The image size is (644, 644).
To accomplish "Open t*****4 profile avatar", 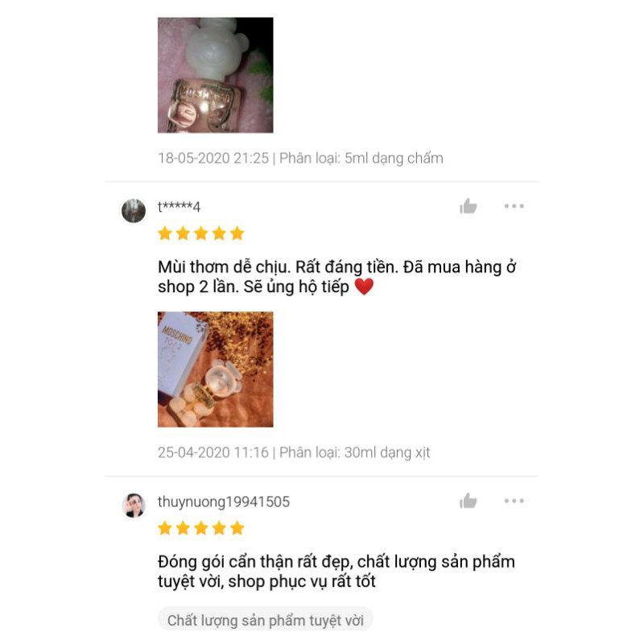I will tap(134, 211).
